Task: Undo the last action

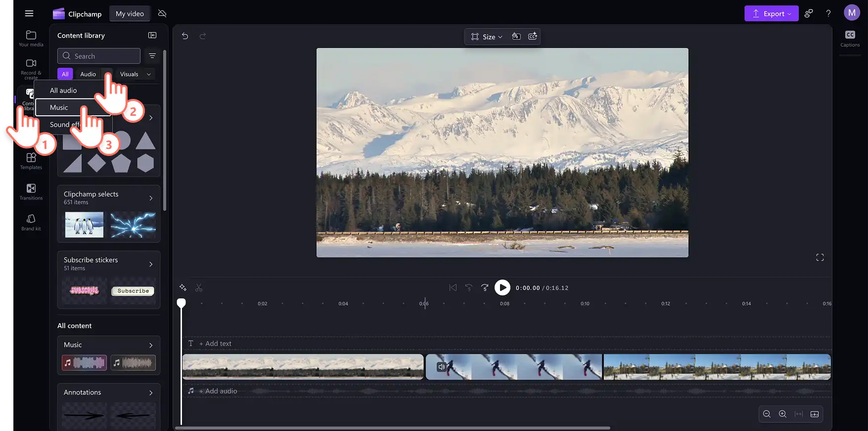Action: 185,36
